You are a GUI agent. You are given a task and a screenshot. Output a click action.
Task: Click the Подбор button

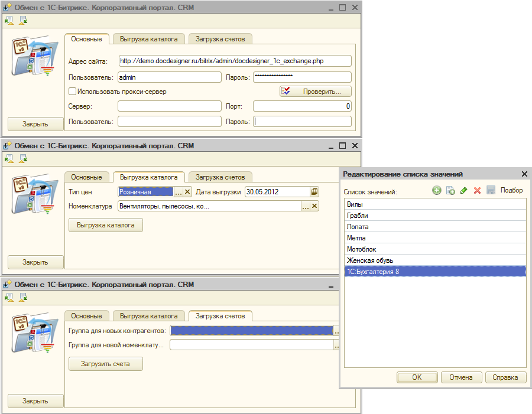coord(512,190)
